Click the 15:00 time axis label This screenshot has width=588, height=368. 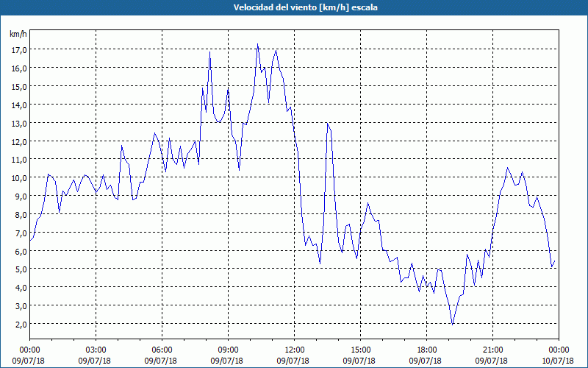pyautogui.click(x=360, y=350)
